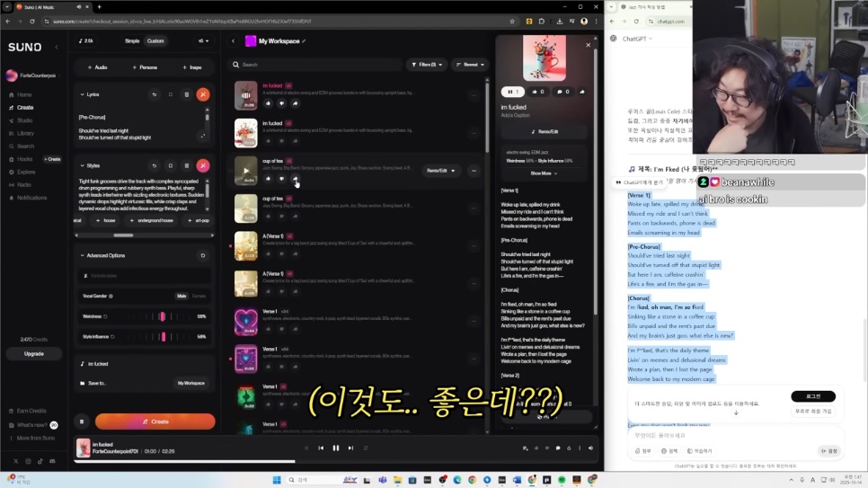Viewport: 868px width, 488px height.
Task: Collapse the Advanced Options section
Action: 83,255
